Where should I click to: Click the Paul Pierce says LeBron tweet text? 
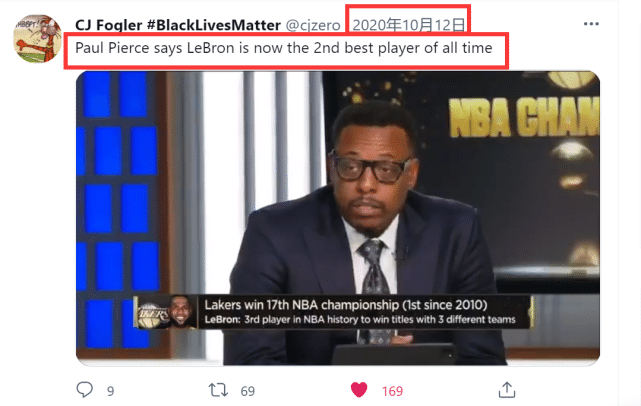click(284, 48)
